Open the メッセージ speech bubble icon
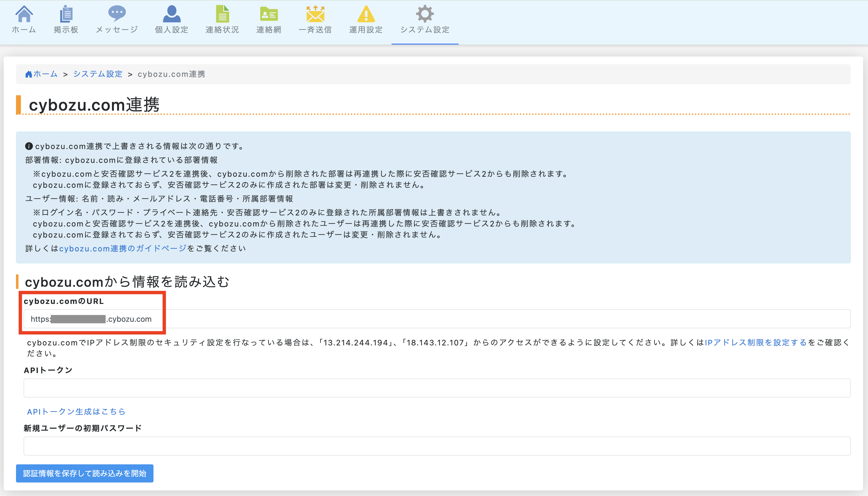This screenshot has width=868, height=496. [117, 14]
